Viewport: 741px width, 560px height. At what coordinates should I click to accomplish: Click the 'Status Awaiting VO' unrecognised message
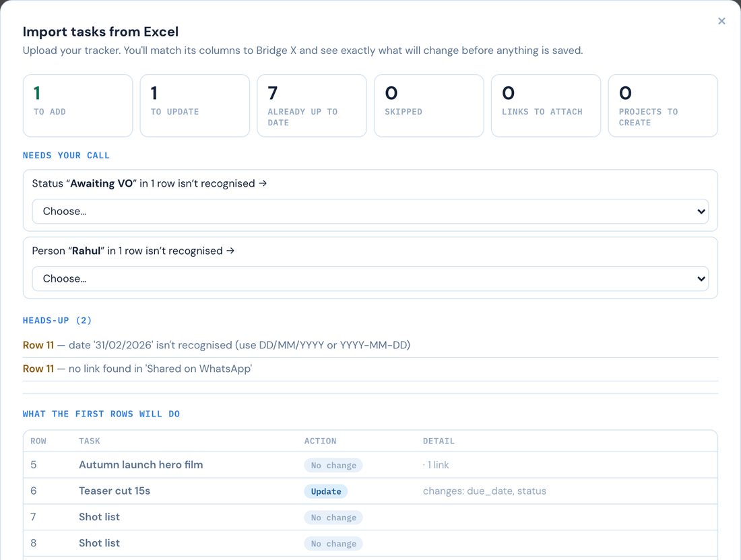[150, 183]
